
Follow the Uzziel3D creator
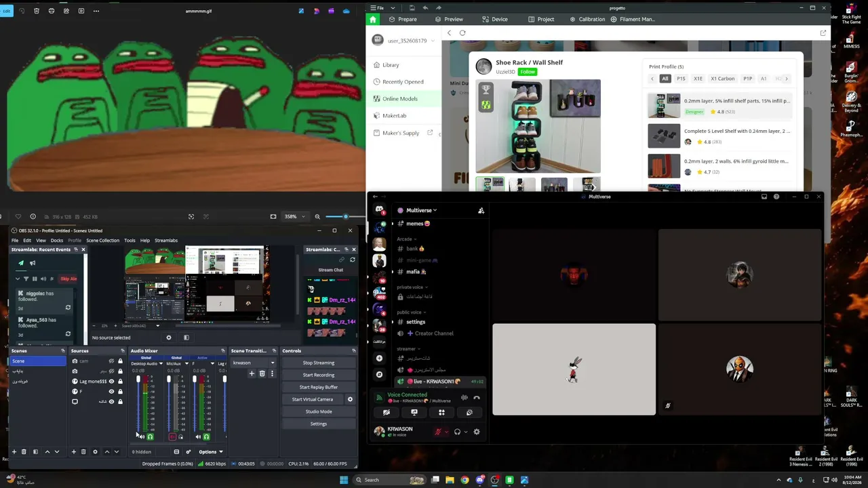pos(528,72)
